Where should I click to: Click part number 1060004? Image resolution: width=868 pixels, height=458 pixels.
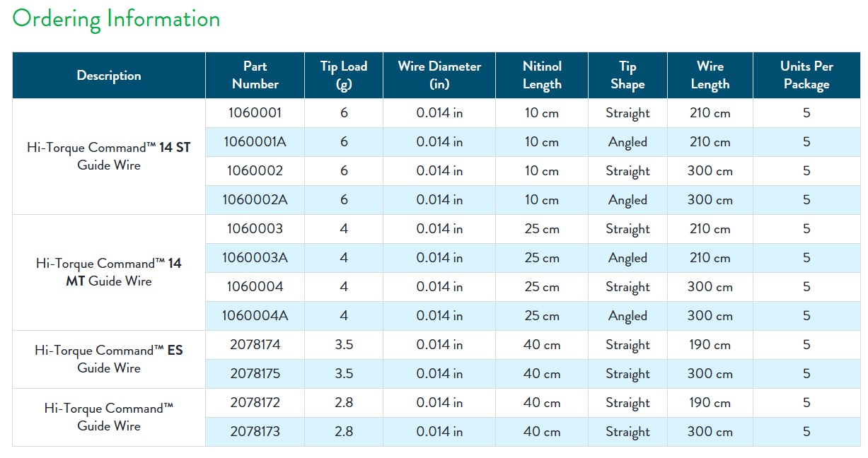255,287
